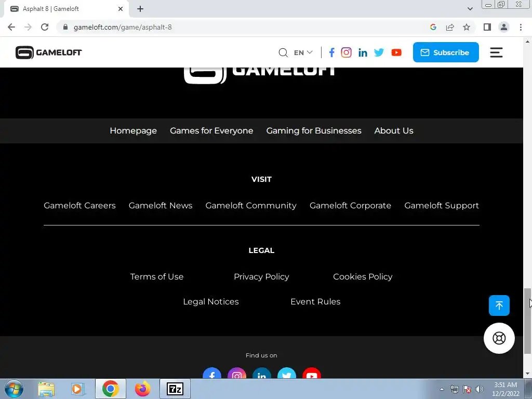
Task: Launch Windows Media Player from the taskbar
Action: click(x=77, y=389)
